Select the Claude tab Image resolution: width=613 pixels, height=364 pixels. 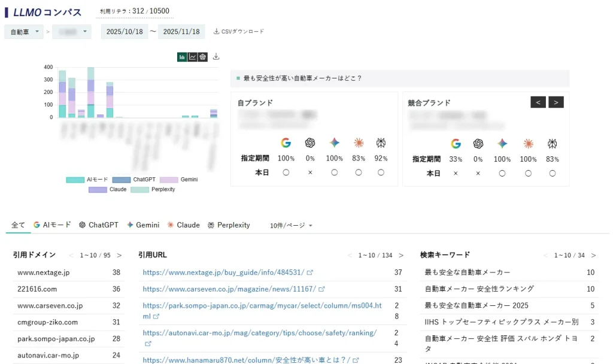coord(183,225)
